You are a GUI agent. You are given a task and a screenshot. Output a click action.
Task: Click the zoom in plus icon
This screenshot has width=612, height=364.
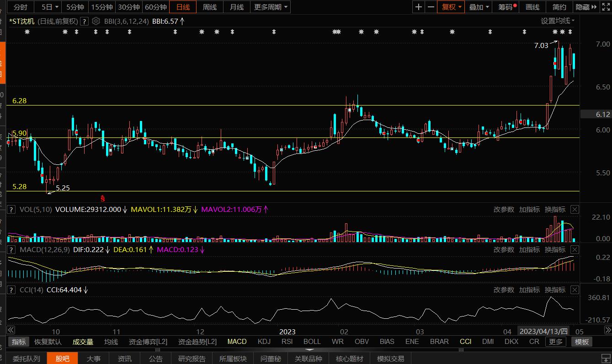click(x=419, y=7)
